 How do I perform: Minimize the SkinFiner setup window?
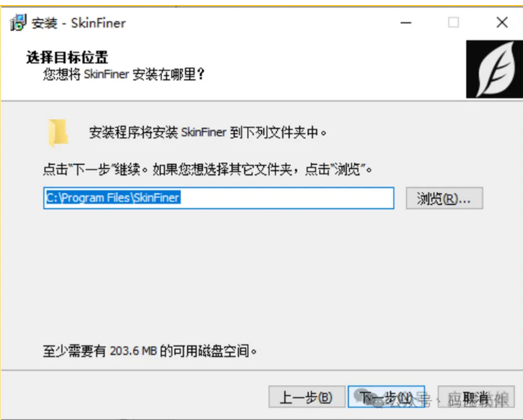[x=405, y=23]
